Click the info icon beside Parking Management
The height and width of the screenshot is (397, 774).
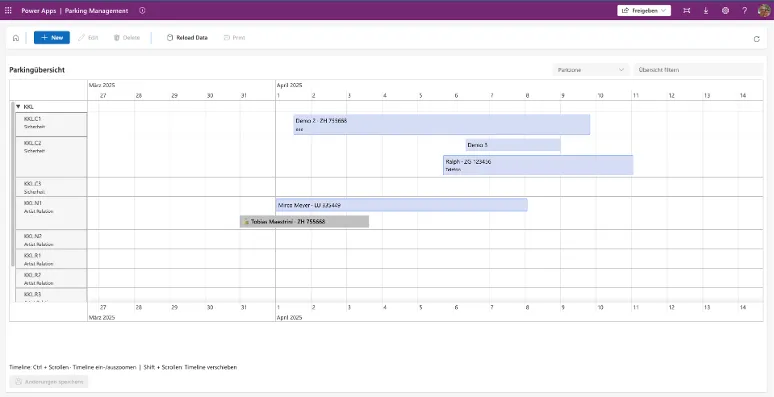pyautogui.click(x=142, y=10)
